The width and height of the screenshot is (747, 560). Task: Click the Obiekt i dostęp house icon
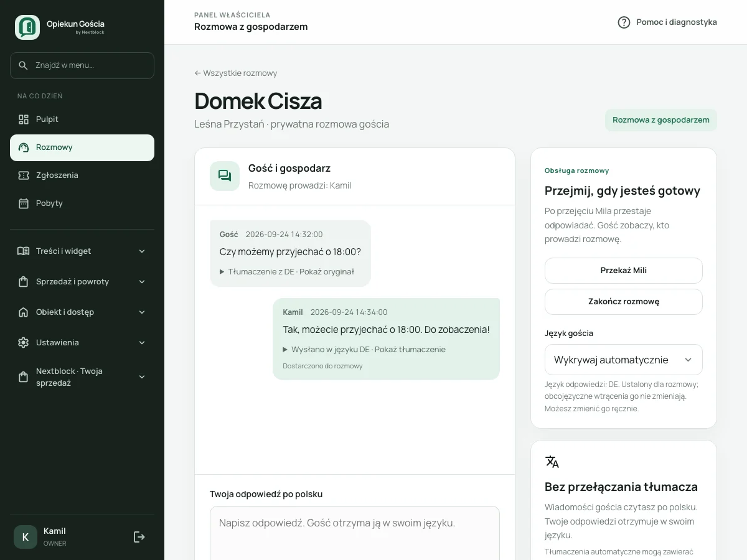pyautogui.click(x=24, y=312)
